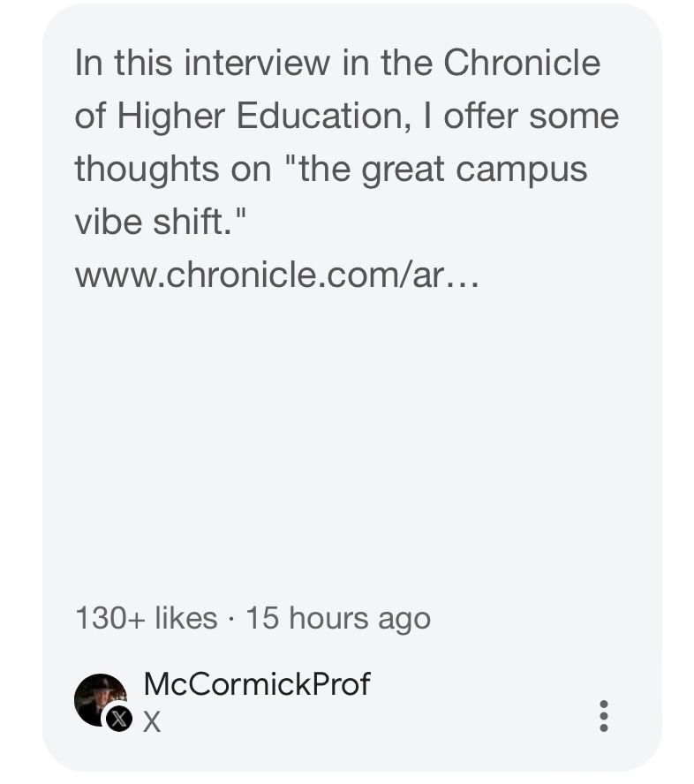
Task: Click "thoughts on" in the third line
Action: click(172, 170)
